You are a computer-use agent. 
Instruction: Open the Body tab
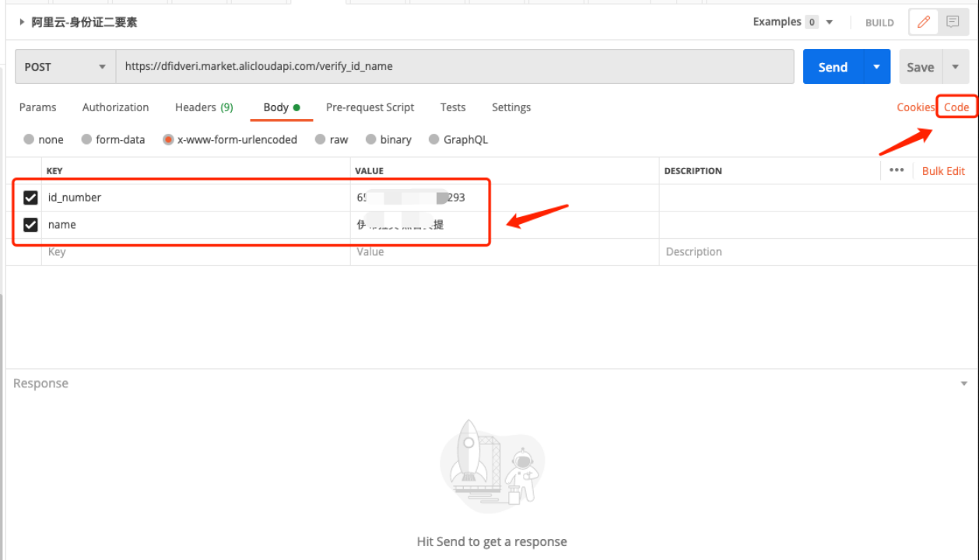(x=281, y=107)
